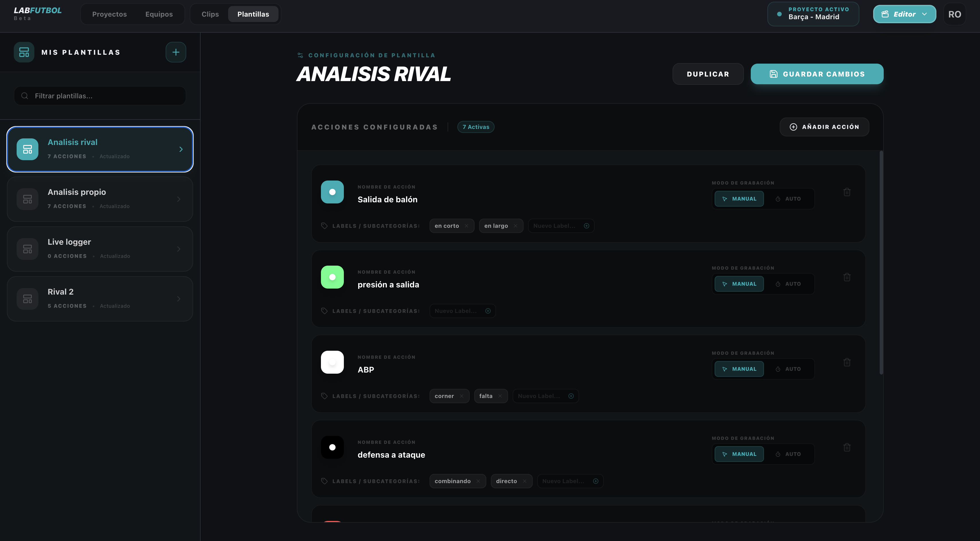
Task: Open the Equipos tab
Action: (159, 14)
